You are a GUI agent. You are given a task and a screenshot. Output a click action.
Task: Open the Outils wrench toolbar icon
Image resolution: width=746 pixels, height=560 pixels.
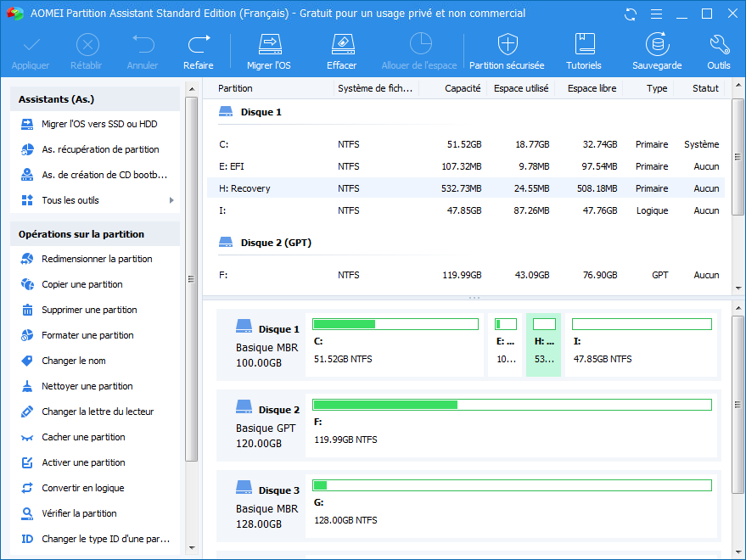click(718, 45)
